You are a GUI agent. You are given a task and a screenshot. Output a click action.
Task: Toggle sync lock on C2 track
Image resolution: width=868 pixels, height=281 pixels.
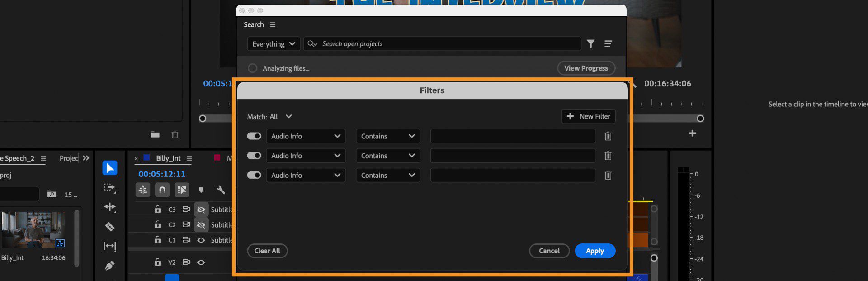(x=186, y=224)
